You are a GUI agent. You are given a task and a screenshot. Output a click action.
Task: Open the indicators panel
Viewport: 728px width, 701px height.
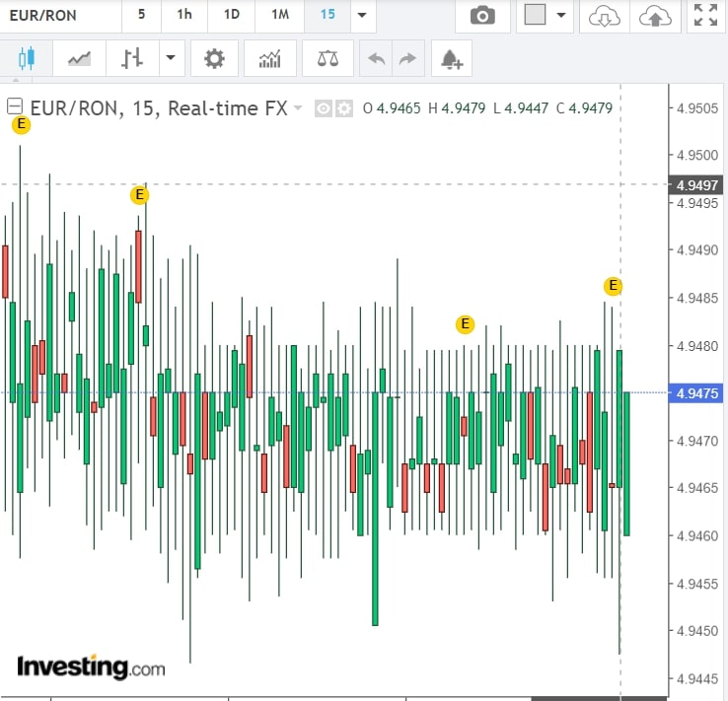(x=269, y=59)
